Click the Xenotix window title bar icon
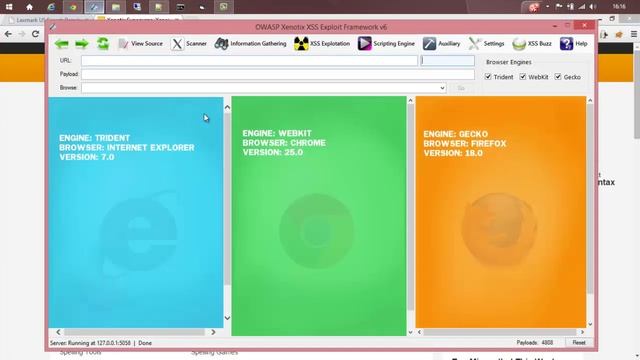This screenshot has width=640, height=360. click(53, 27)
